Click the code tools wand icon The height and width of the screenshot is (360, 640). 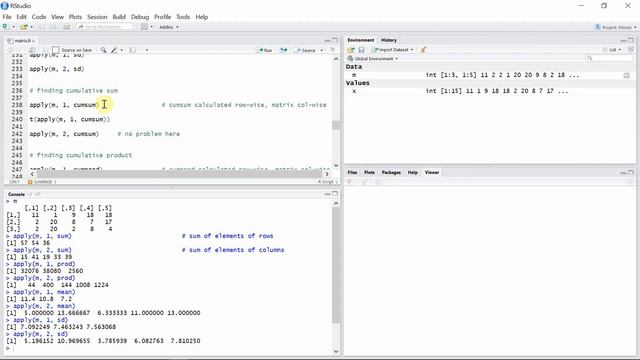point(114,50)
